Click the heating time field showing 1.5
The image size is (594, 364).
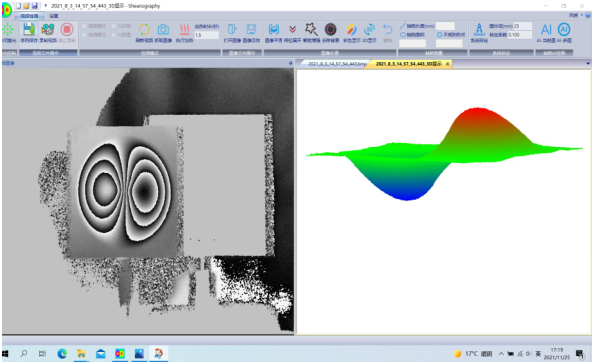(207, 35)
